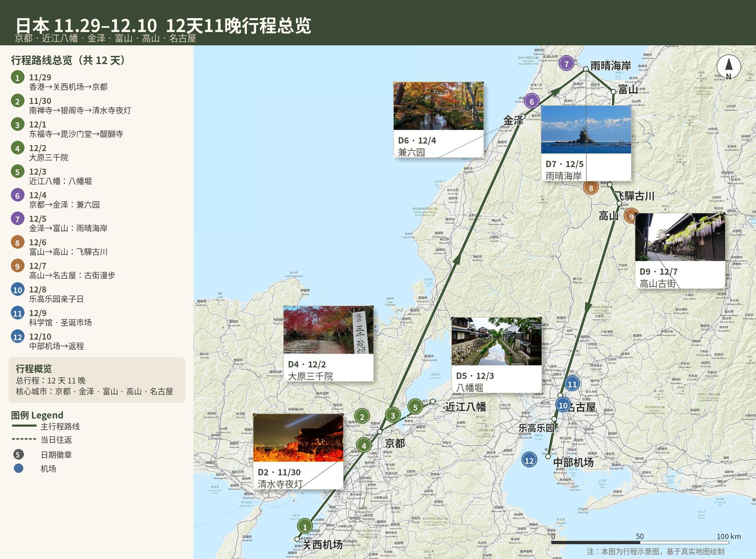Screen dimensions: 756x559
Task: Click blue map badge 12 near 中部机场
Action: [x=529, y=460]
